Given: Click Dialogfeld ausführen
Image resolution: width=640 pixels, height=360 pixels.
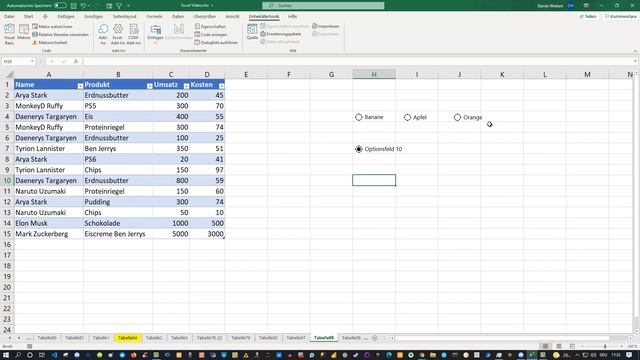Looking at the screenshot, I should pyautogui.click(x=216, y=42).
